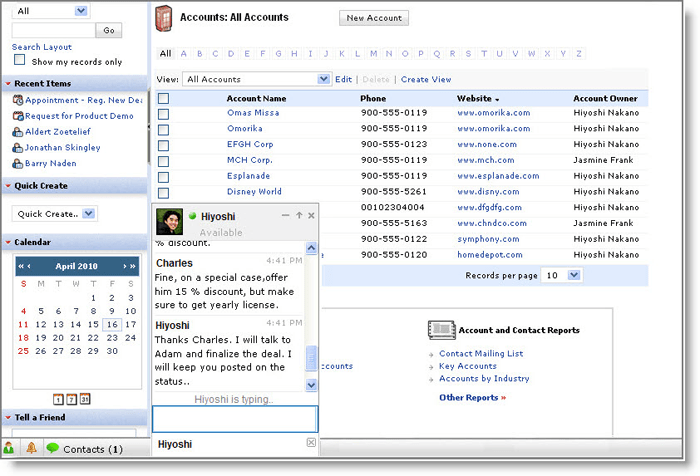This screenshot has width=700, height=476.
Task: Open the Search Layout link
Action: click(x=42, y=47)
